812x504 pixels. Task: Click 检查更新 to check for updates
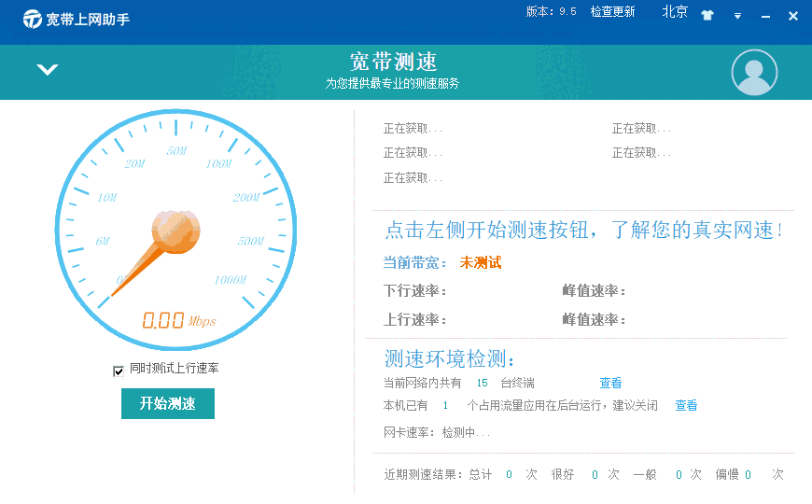[612, 12]
